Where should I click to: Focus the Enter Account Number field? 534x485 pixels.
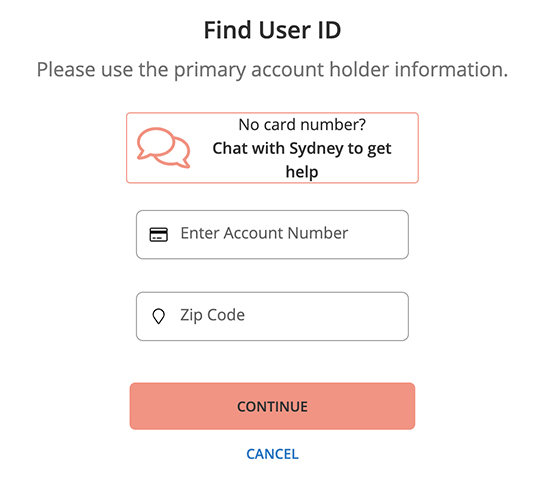272,235
